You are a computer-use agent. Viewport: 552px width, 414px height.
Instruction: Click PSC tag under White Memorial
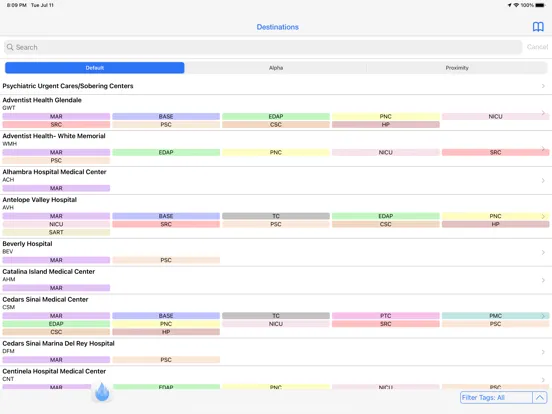(x=56, y=161)
